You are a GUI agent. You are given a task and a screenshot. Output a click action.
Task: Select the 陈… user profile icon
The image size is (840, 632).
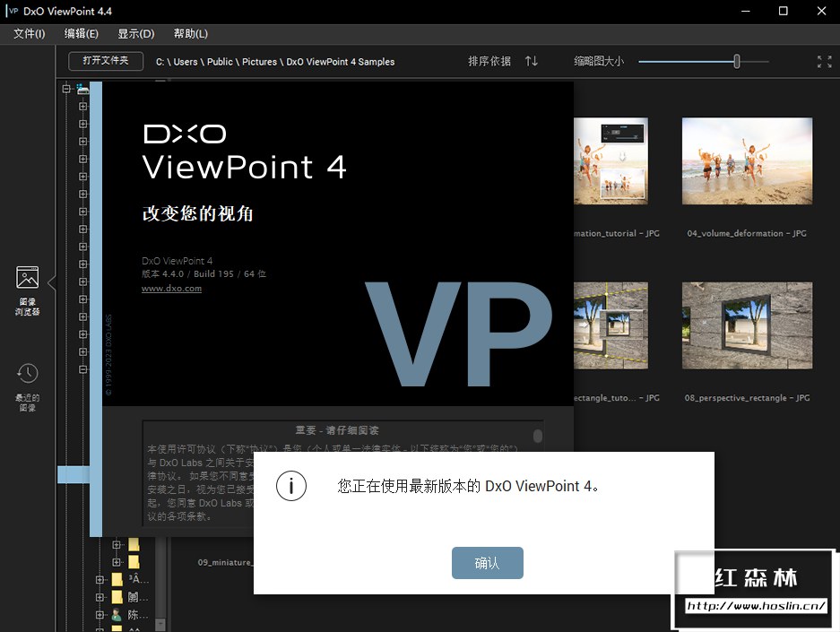pyautogui.click(x=117, y=614)
